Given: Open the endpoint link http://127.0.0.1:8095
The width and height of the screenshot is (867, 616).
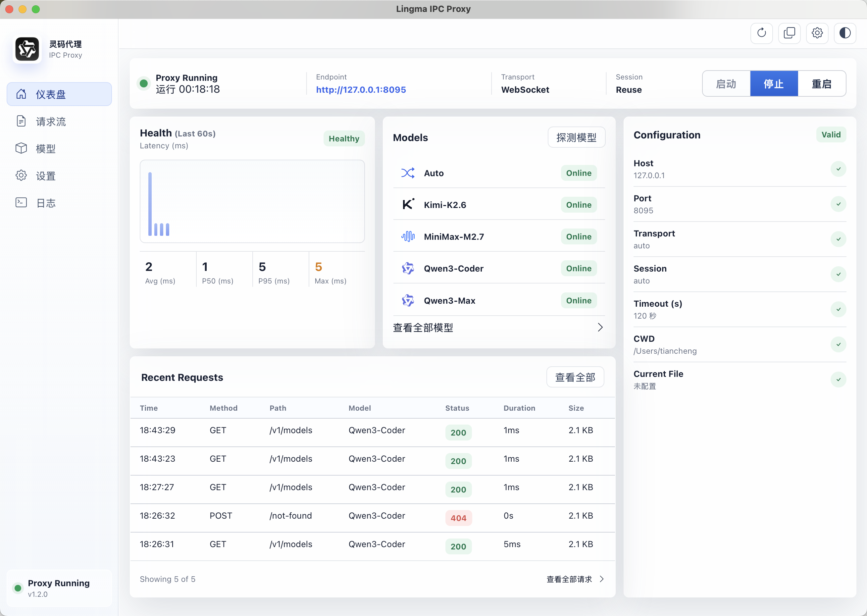Looking at the screenshot, I should [361, 89].
